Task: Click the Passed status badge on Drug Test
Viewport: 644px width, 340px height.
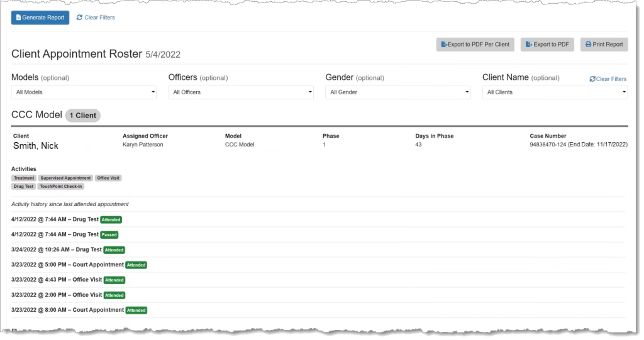Action: [x=109, y=235]
